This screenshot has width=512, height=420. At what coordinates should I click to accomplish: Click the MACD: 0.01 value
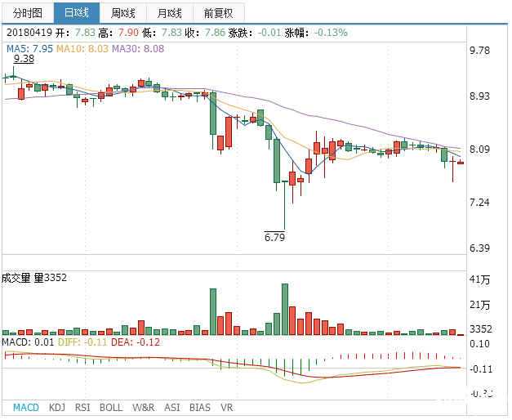tap(28, 342)
